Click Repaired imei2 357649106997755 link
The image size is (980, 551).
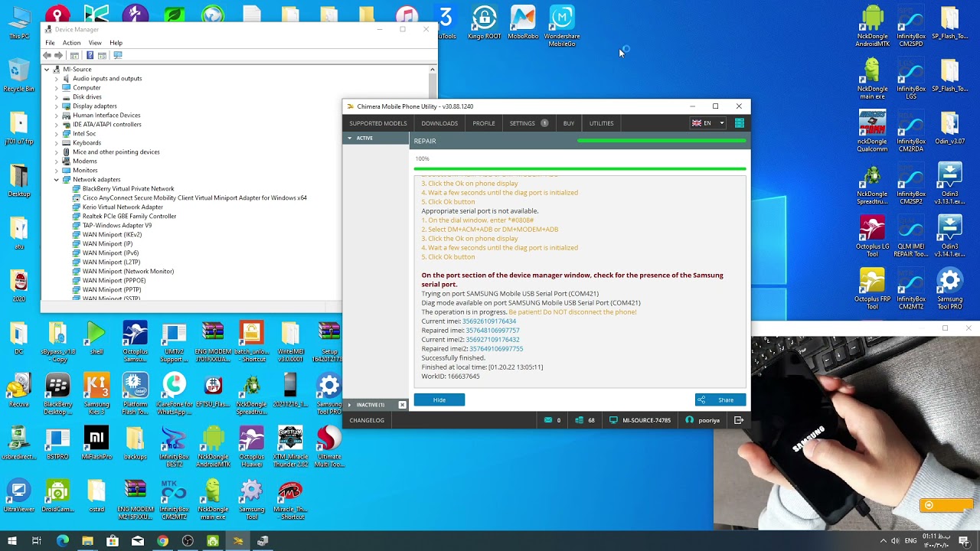click(496, 349)
